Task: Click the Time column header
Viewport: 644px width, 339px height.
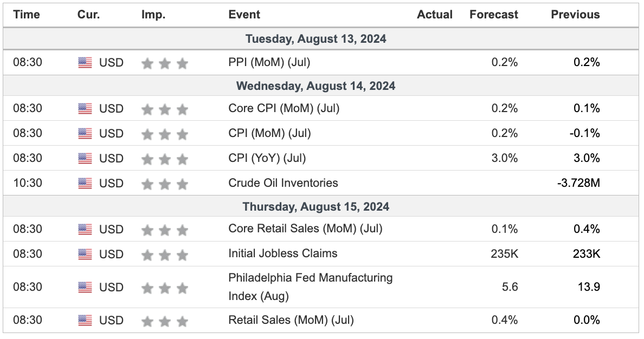Action: 26,15
